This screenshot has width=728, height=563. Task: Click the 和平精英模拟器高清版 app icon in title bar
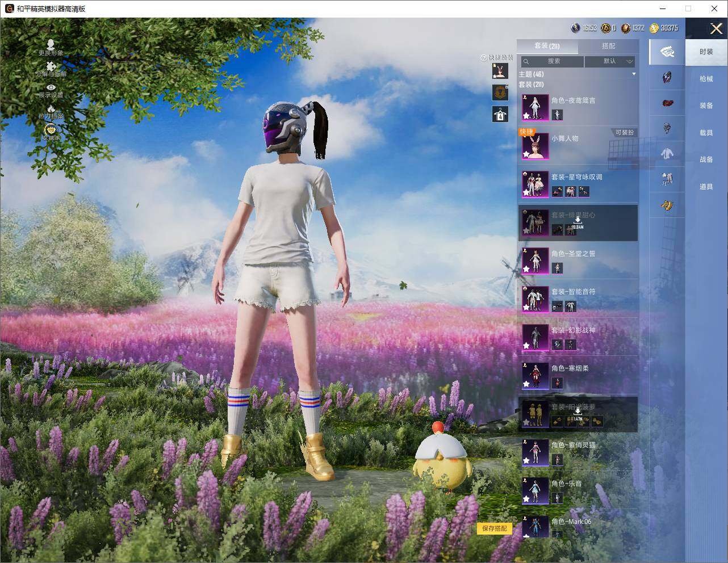tap(9, 9)
